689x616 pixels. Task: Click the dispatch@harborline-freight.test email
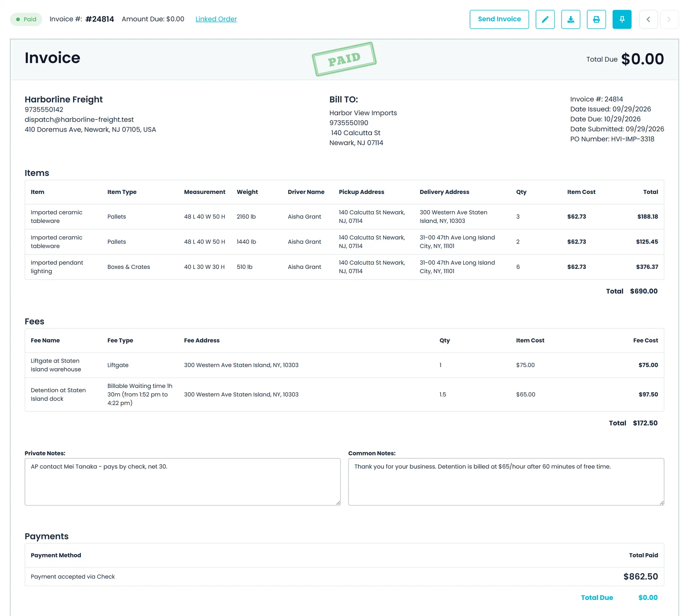click(x=79, y=119)
